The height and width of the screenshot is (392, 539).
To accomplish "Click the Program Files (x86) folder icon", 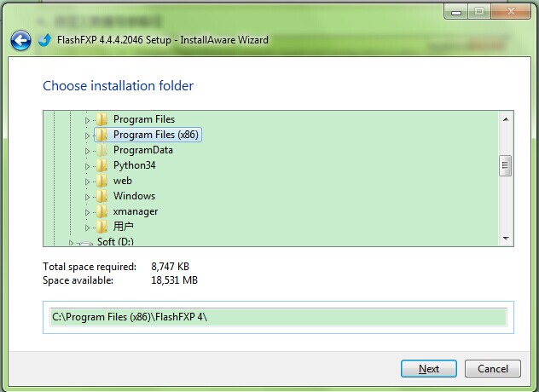I will (x=101, y=135).
